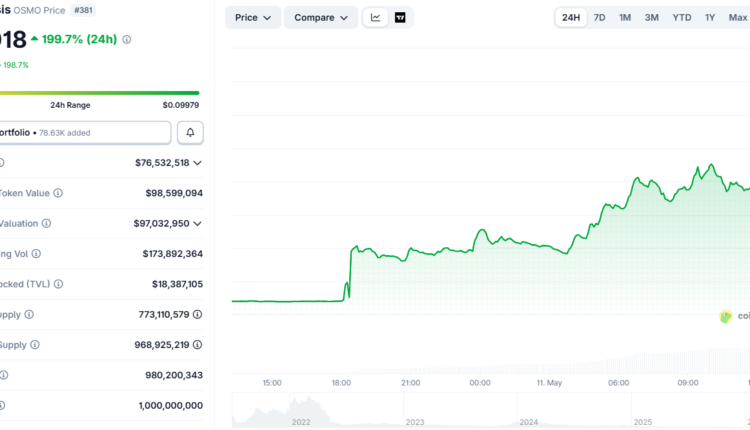
Task: Select the Max time range
Action: click(738, 18)
